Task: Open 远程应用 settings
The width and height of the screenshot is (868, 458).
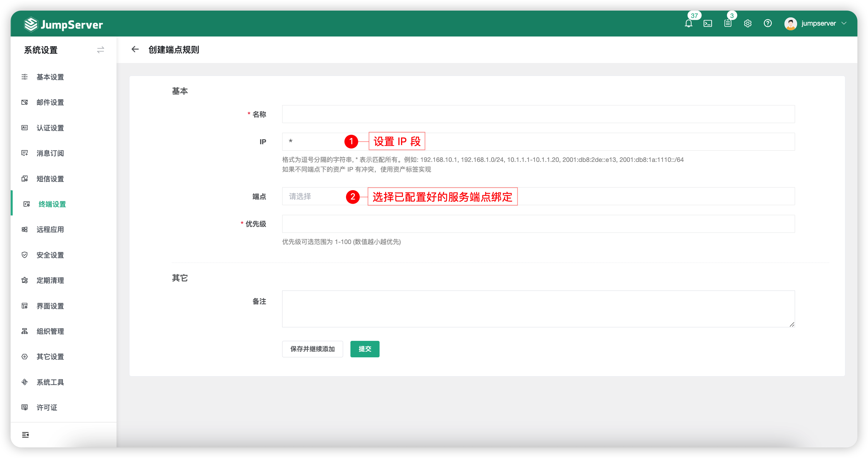Action: tap(50, 229)
